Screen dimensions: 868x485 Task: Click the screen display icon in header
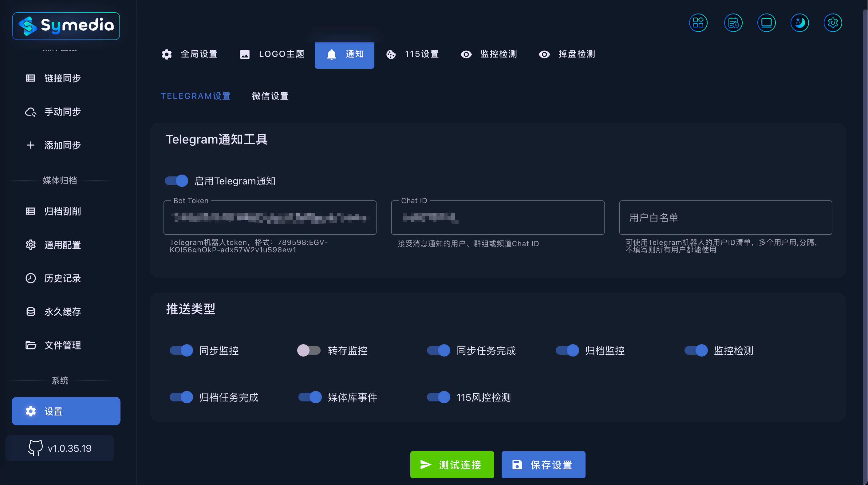pyautogui.click(x=766, y=23)
